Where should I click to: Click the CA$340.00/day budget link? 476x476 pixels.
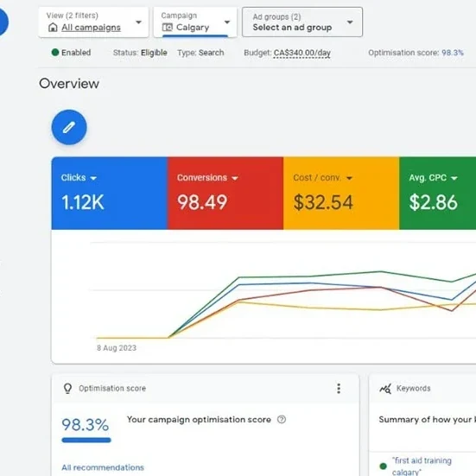[x=302, y=53]
